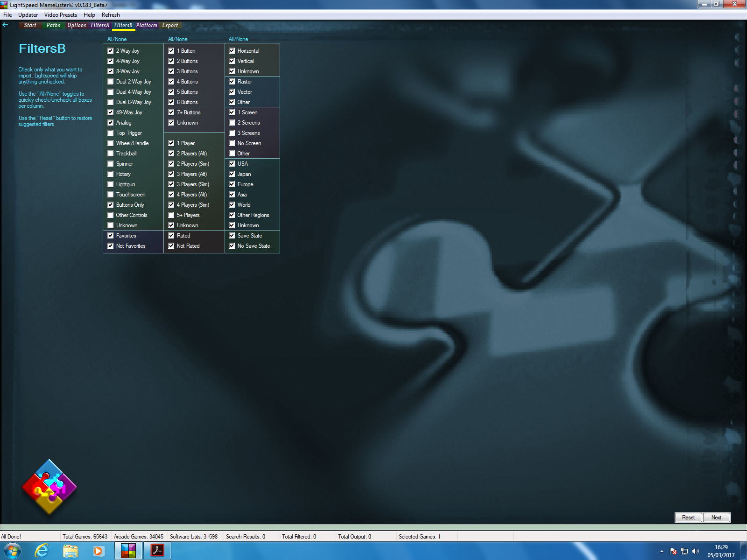Uncheck Not Favorites checkbox

coord(111,246)
